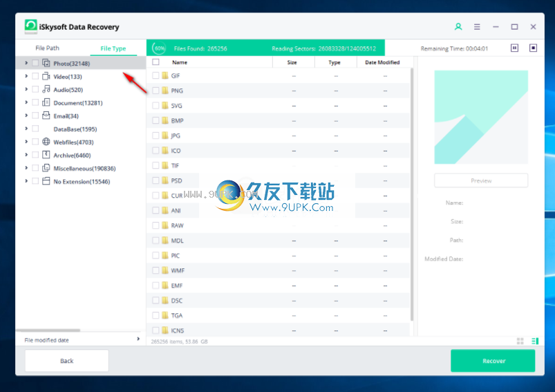This screenshot has height=392, width=555.
Task: Click the GIF folder icon
Action: pos(165,75)
